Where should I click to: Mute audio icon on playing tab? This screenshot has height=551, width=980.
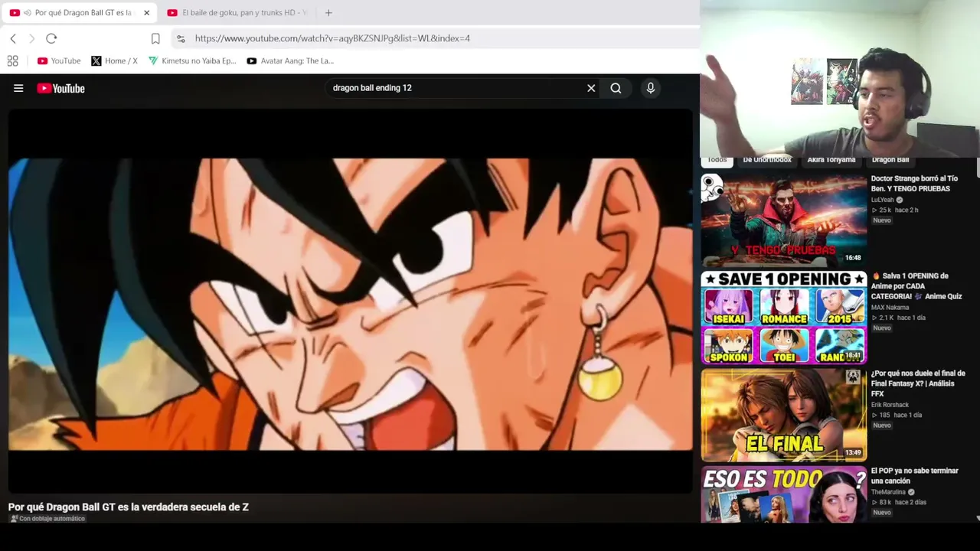coord(28,13)
